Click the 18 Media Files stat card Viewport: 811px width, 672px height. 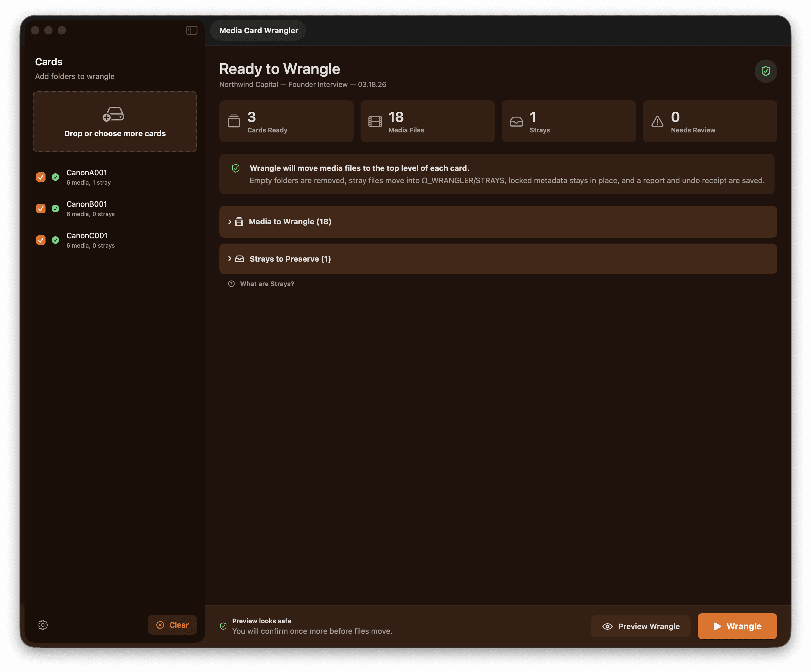pyautogui.click(x=427, y=121)
